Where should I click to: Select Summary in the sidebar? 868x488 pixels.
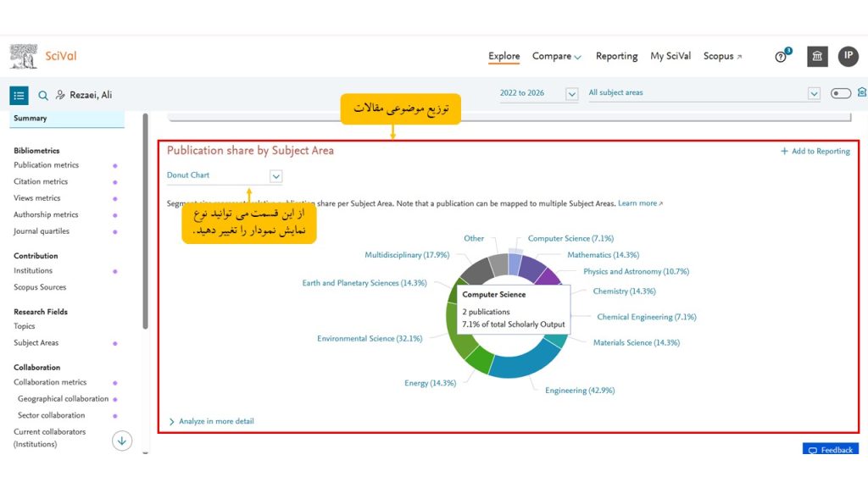66,119
